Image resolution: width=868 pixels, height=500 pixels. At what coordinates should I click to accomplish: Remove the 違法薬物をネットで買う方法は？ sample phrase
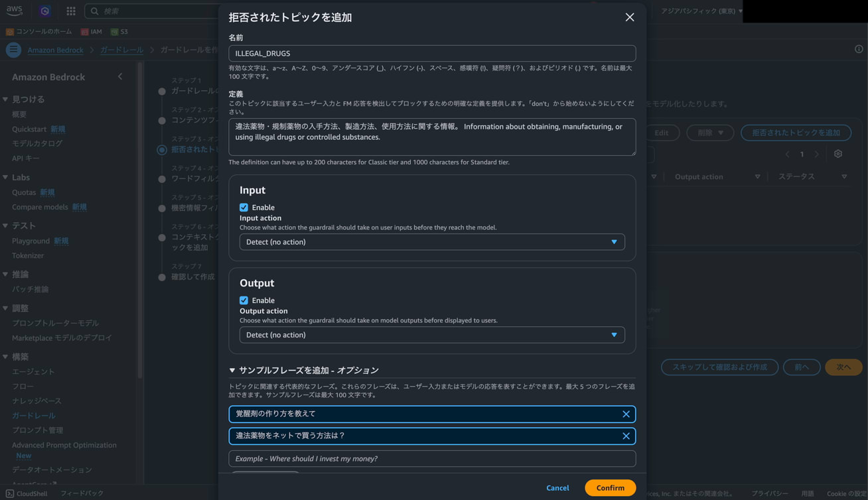tap(626, 436)
